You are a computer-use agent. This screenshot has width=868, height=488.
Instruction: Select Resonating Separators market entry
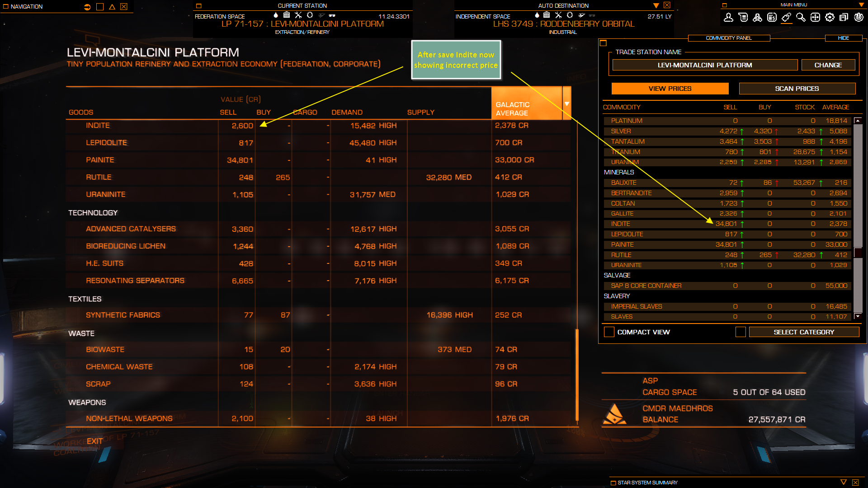pos(318,281)
